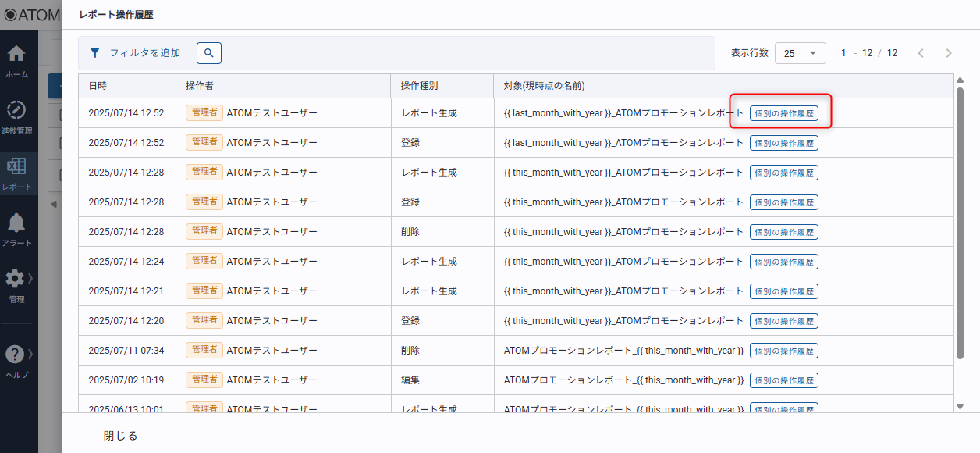
Task: Open 個別の操作履歴 for 2025/07/11 07:34 削除 row
Action: 784,351
